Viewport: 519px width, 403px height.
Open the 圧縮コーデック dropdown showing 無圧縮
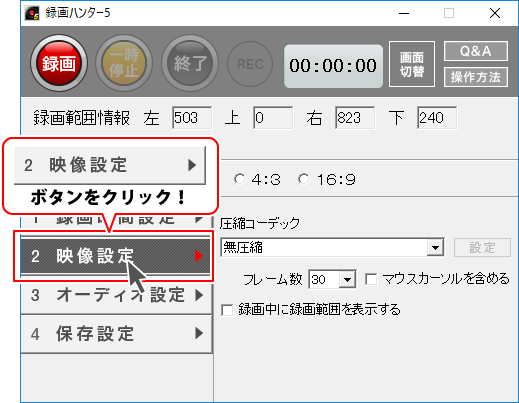point(332,247)
